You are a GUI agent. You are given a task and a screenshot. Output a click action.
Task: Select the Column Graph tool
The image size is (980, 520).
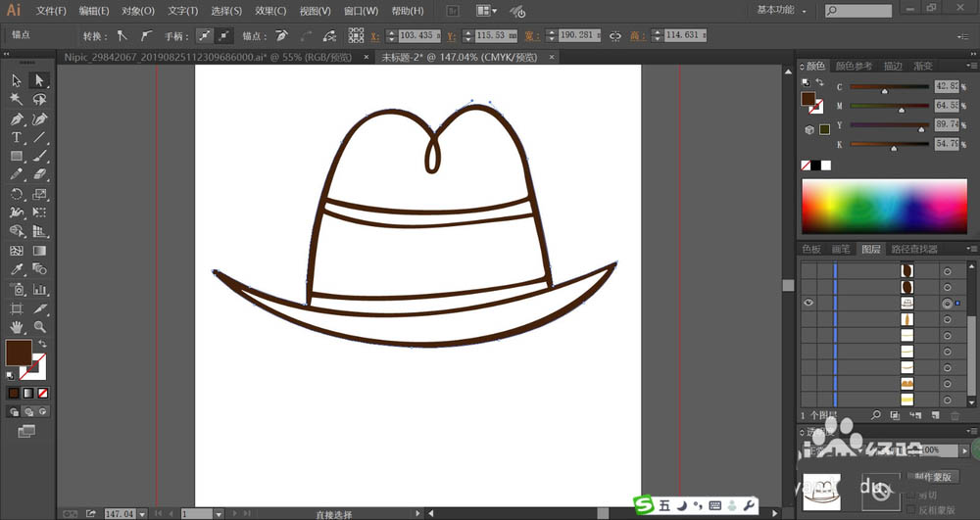point(39,289)
